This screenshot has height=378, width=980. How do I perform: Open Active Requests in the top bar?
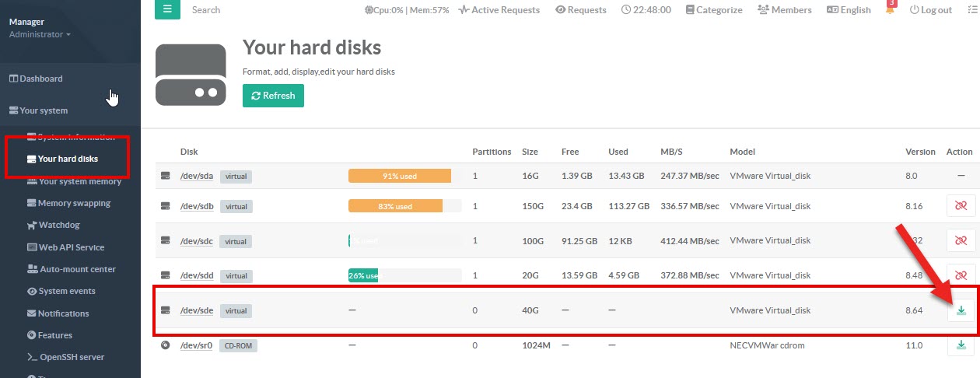[499, 10]
